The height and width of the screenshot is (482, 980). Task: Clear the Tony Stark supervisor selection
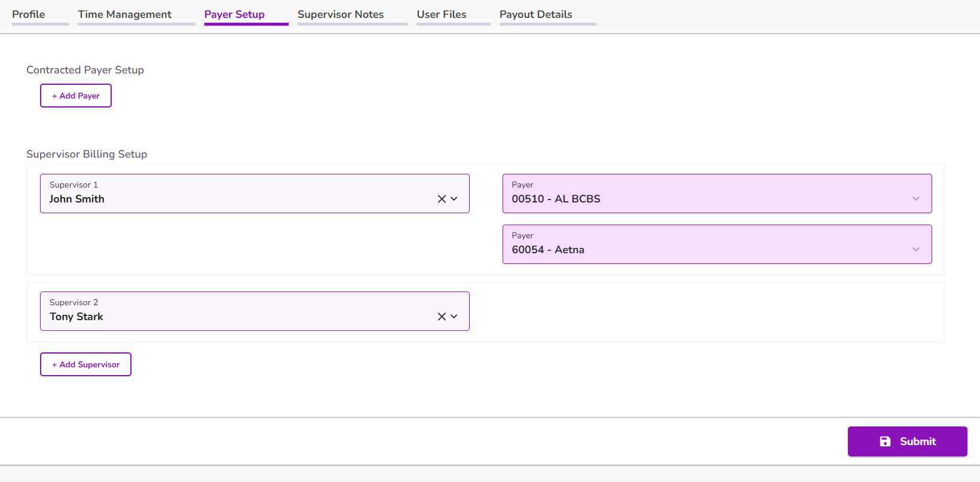442,317
